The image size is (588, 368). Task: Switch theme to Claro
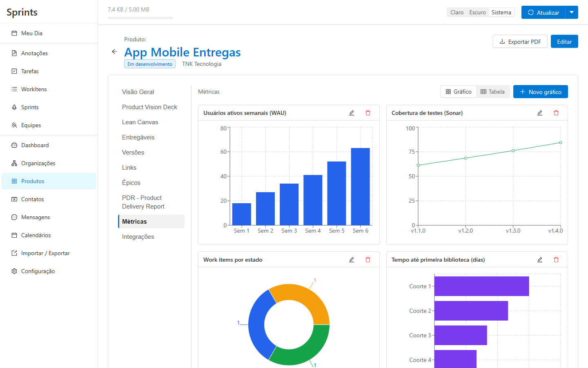(x=457, y=12)
